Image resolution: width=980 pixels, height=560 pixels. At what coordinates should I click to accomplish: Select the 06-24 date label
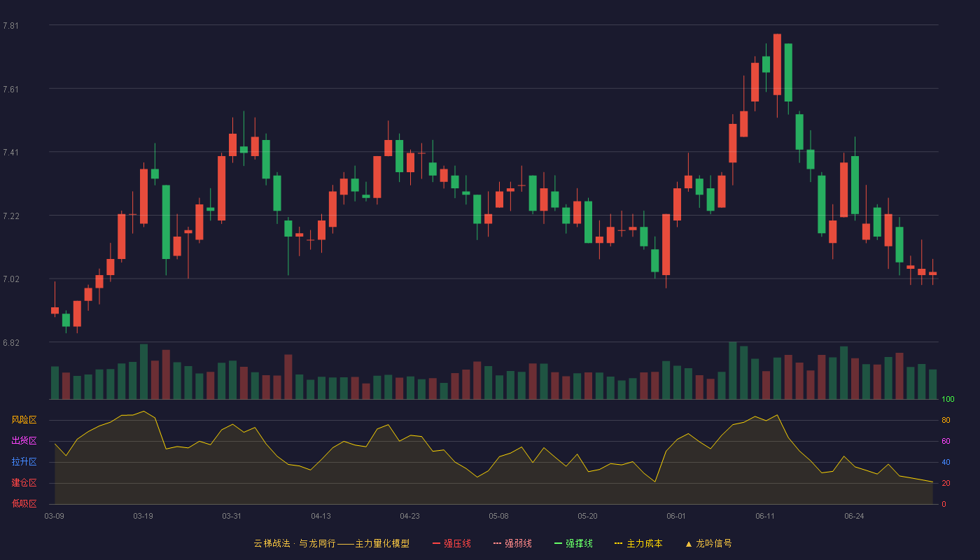(x=854, y=516)
